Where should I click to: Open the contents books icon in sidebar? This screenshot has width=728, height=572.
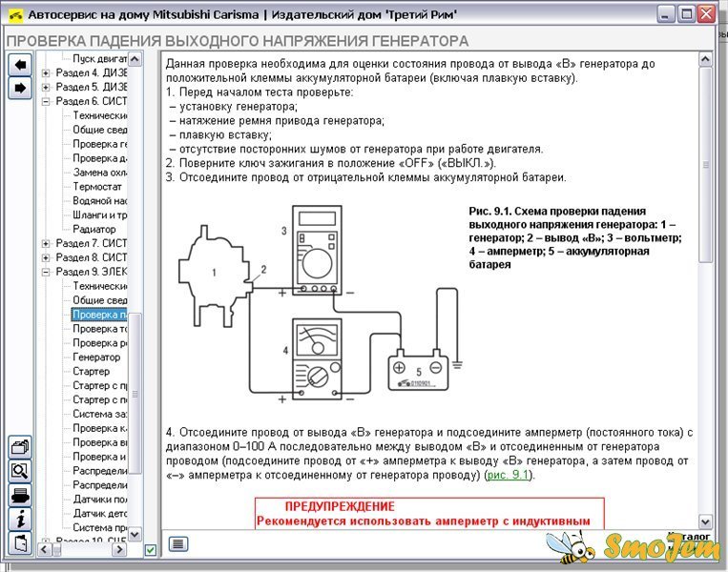click(19, 446)
